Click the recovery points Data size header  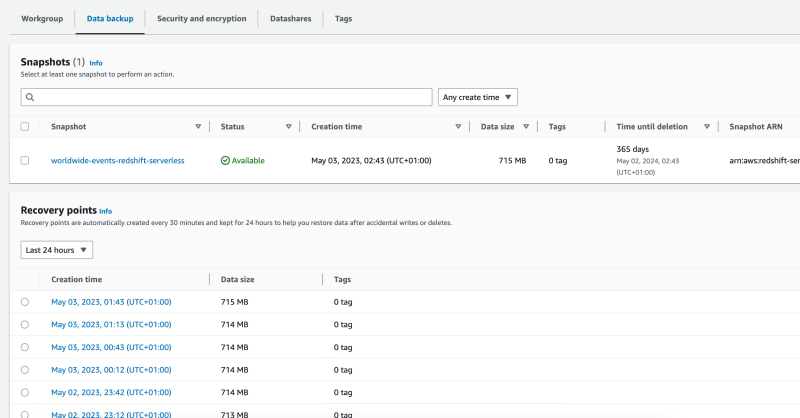(237, 279)
